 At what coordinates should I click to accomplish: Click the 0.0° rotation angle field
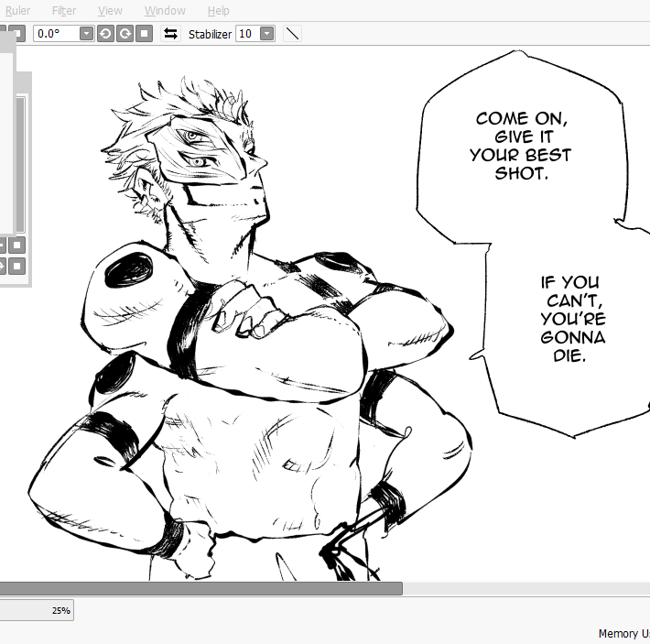click(56, 34)
